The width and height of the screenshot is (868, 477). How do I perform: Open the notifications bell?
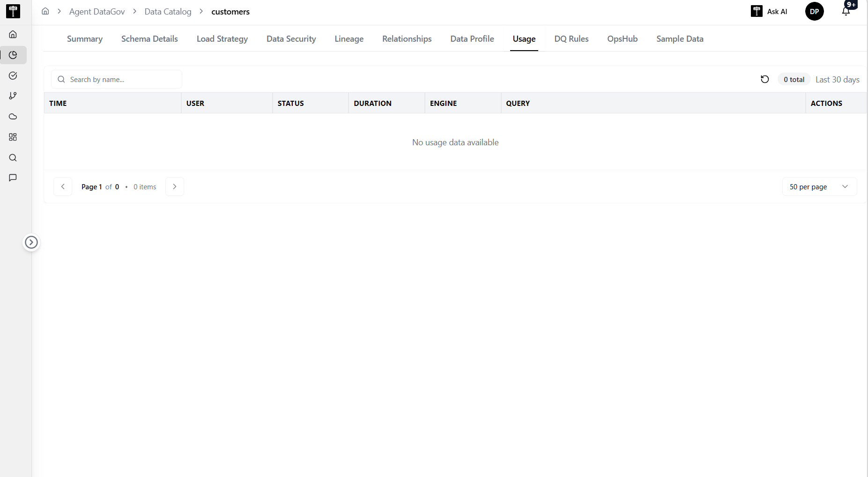[846, 11]
